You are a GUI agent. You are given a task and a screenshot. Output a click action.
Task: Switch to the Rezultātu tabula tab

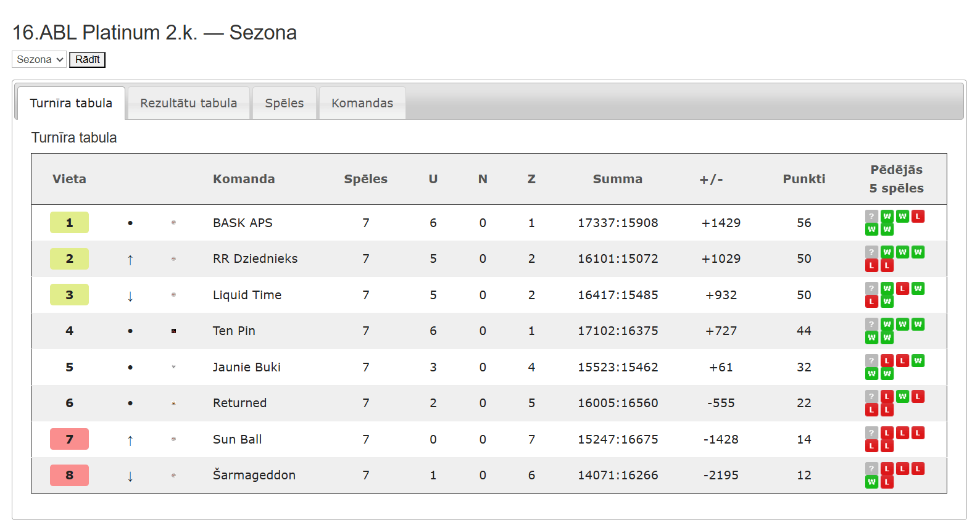188,103
